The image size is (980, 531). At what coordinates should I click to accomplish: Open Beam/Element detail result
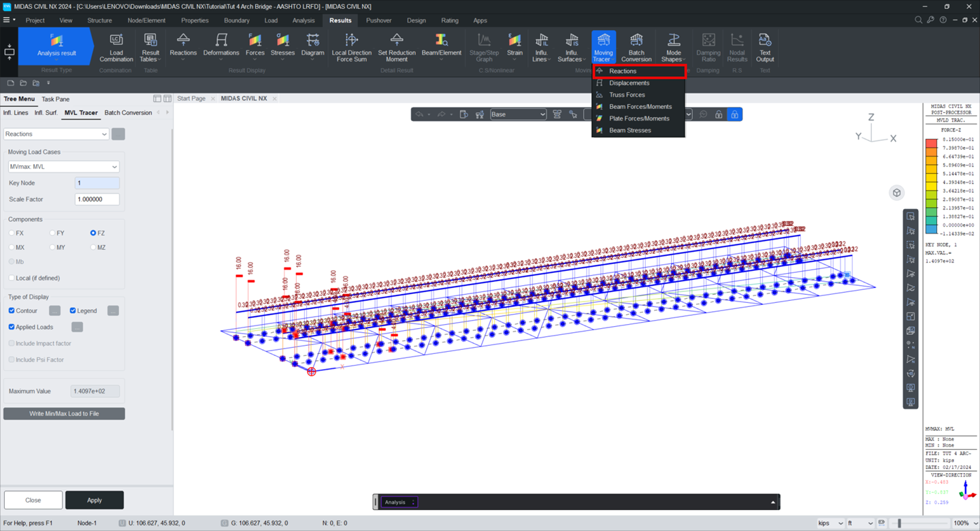tap(441, 46)
